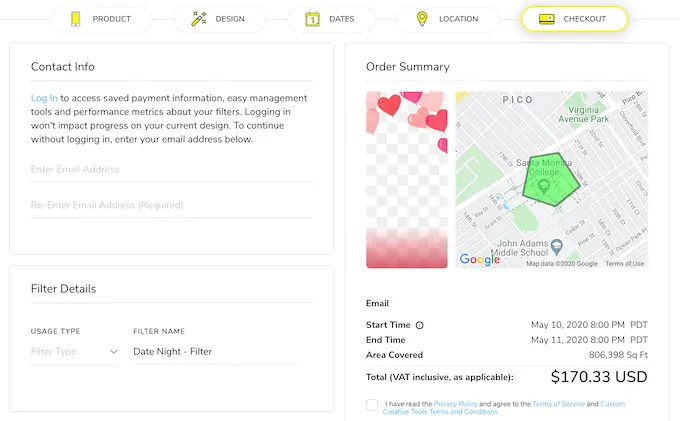Click the Design magic wand icon
This screenshot has height=421, width=680.
198,19
